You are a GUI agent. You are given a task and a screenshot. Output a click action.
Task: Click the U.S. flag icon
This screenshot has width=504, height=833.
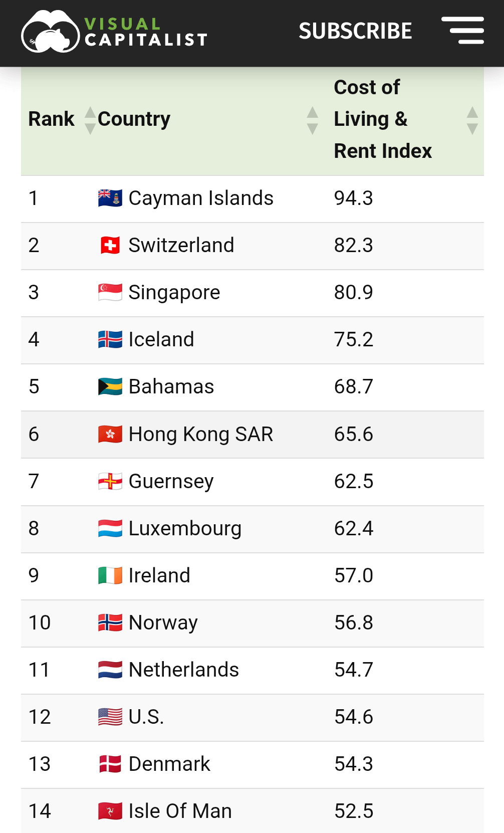tap(110, 717)
